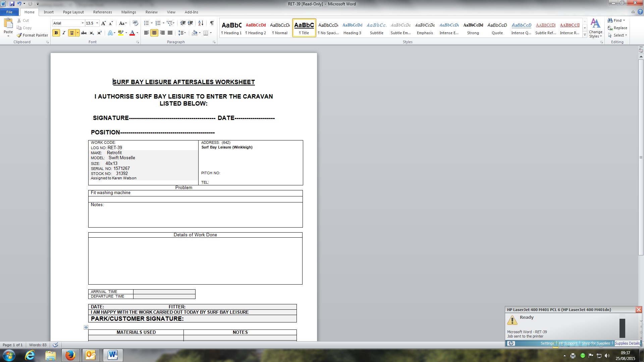Viewport: 644px width, 362px height.
Task: Show paragraph marks with pilcrow icon
Action: [212, 23]
